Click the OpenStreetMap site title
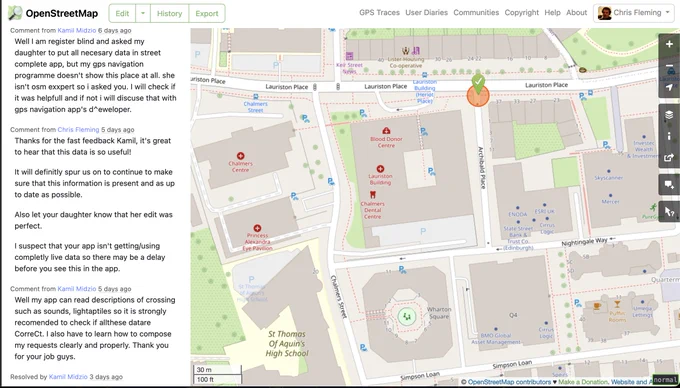The width and height of the screenshot is (680, 388). click(62, 13)
